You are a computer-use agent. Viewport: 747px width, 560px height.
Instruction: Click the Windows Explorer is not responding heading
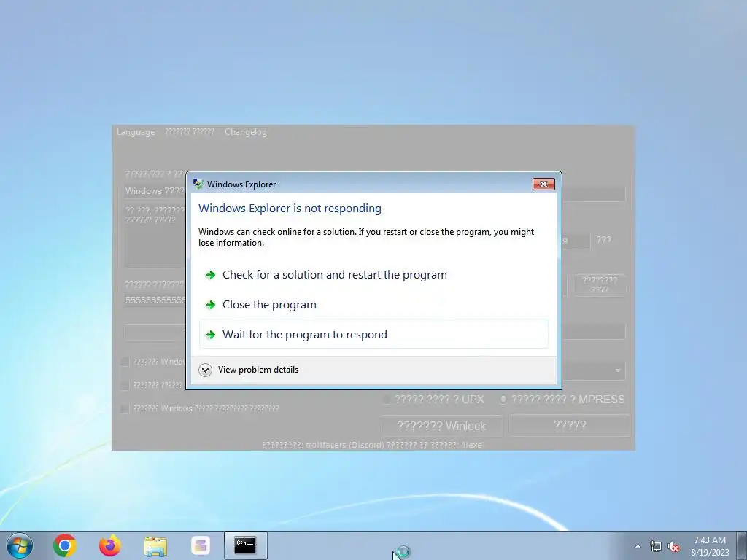(x=290, y=208)
